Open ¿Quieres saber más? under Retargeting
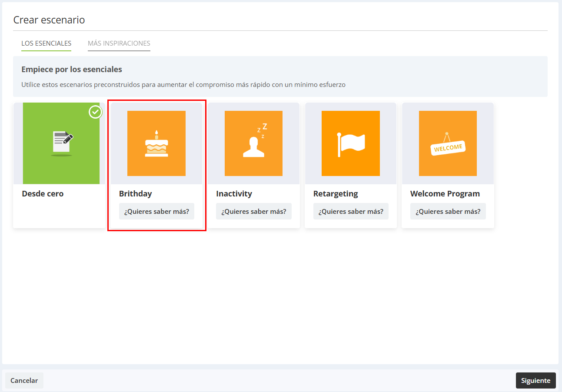The image size is (562, 392). pyautogui.click(x=351, y=212)
